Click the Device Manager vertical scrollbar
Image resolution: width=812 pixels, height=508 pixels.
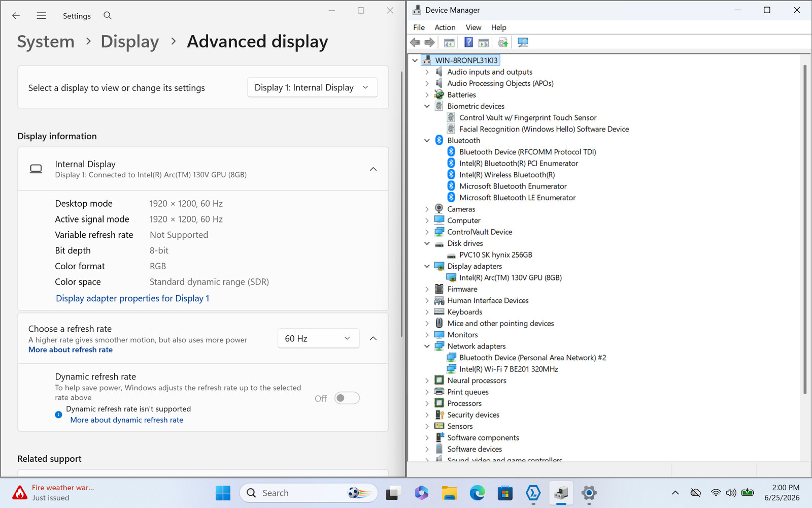click(x=805, y=229)
